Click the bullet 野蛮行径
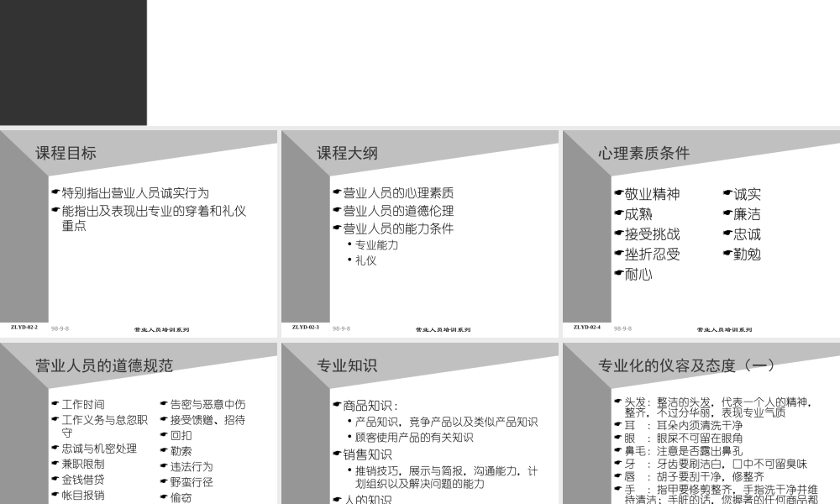The height and width of the screenshot is (504, 840). [x=192, y=482]
